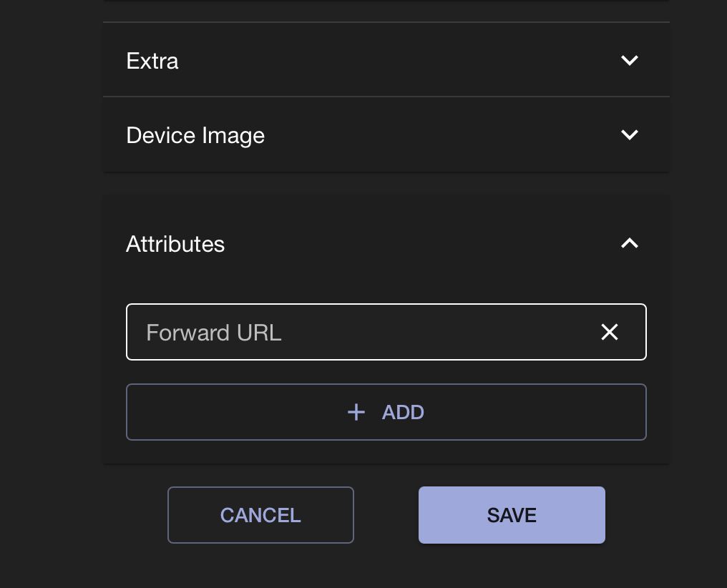Click the Forward URL placeholder text
Screen dimensions: 727x588
tap(214, 333)
